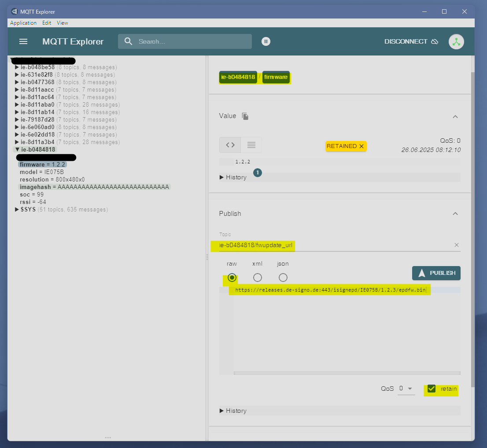Open the connection avatar icon
Screen dimensions: 487x448
456,42
